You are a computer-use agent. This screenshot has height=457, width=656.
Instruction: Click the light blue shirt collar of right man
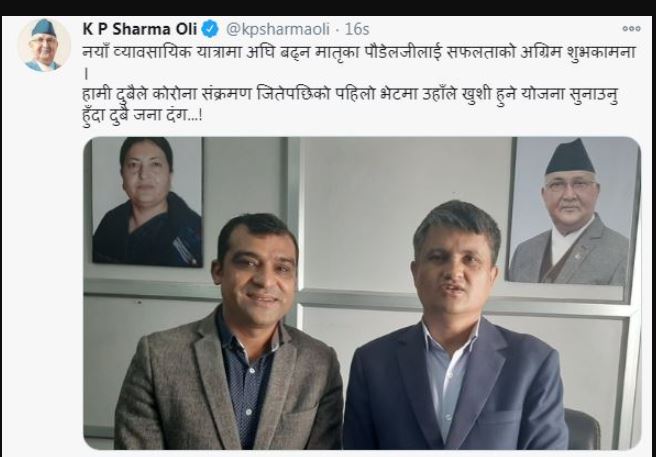tap(450, 335)
